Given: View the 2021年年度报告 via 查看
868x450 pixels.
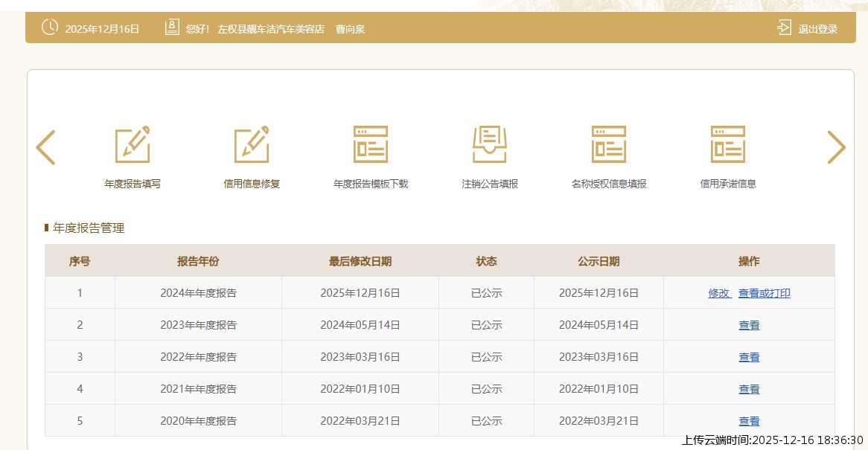Looking at the screenshot, I should tap(749, 389).
